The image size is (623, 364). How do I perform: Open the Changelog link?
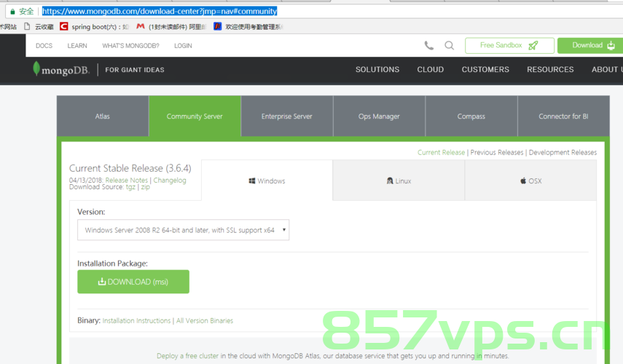170,181
